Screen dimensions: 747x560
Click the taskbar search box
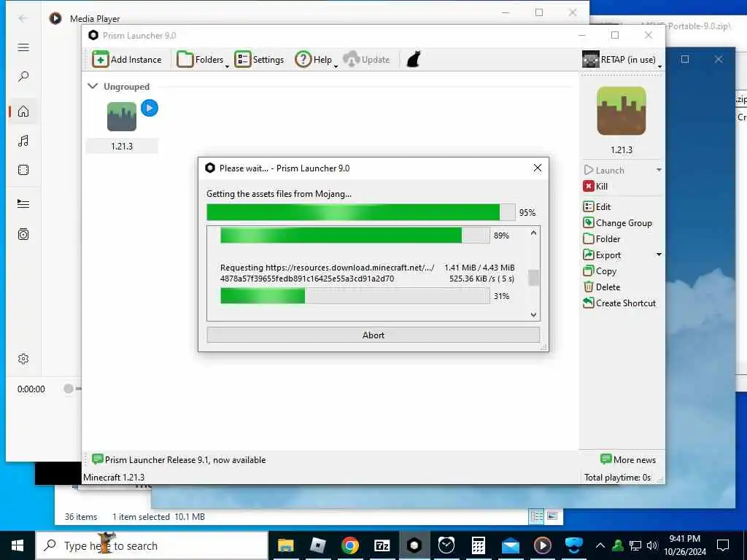point(152,545)
